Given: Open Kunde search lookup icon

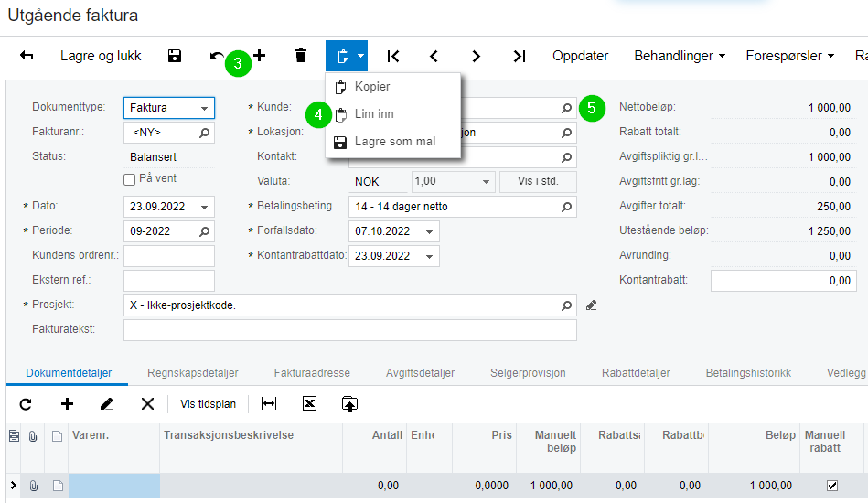Looking at the screenshot, I should pyautogui.click(x=566, y=109).
